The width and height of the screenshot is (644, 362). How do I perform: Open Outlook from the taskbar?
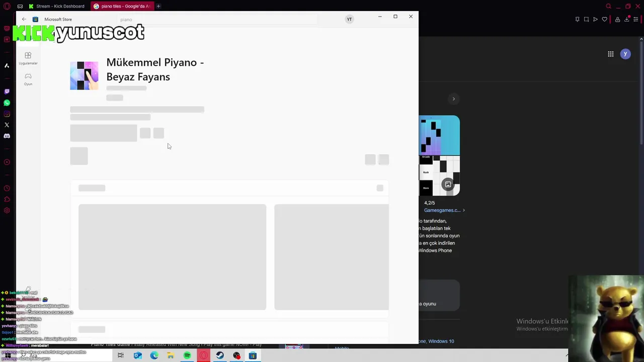click(137, 355)
